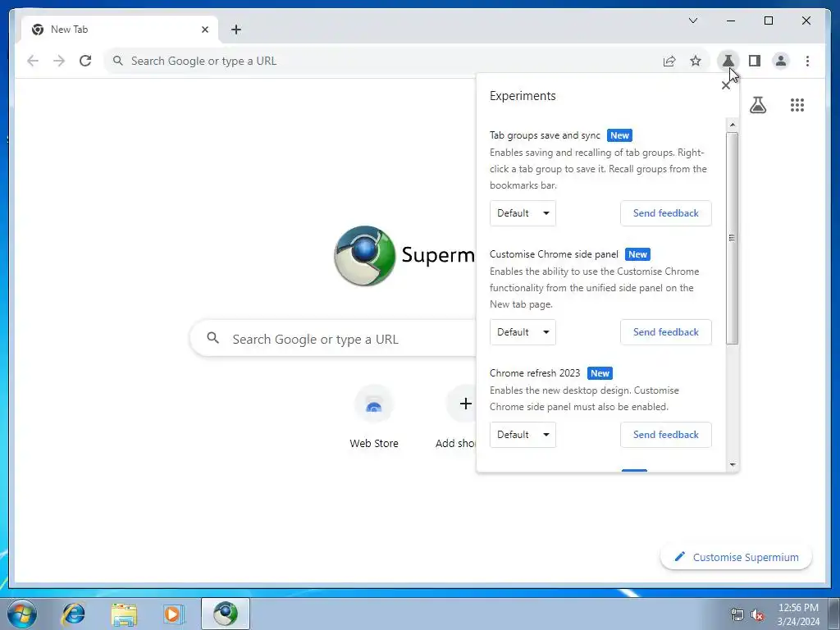The height and width of the screenshot is (630, 840).
Task: Open the tab search chevron
Action: (x=692, y=21)
